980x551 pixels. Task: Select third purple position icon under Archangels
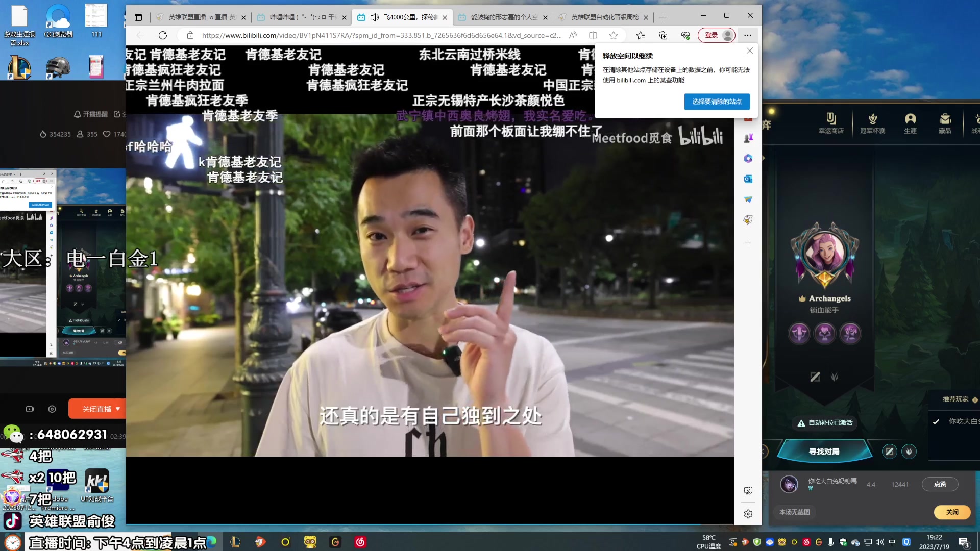(850, 333)
